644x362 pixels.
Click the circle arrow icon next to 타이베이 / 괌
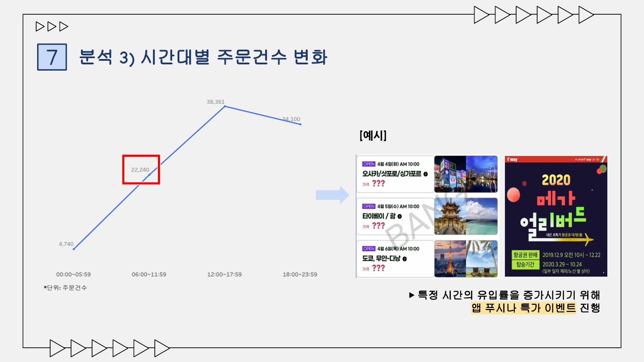click(399, 216)
